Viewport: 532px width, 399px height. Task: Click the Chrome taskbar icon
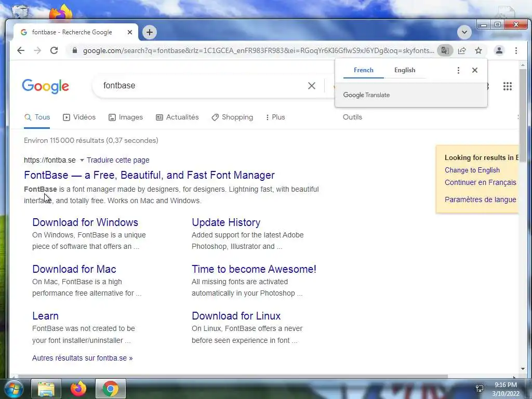click(x=111, y=389)
